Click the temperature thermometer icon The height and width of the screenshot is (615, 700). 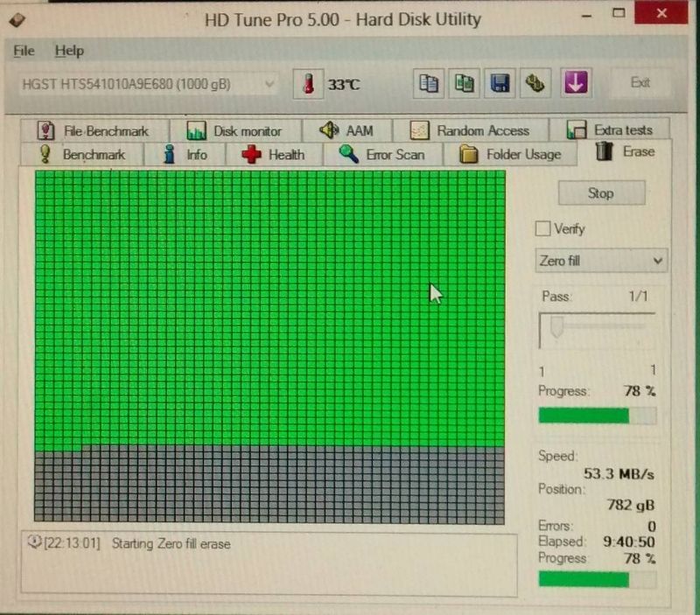[307, 84]
